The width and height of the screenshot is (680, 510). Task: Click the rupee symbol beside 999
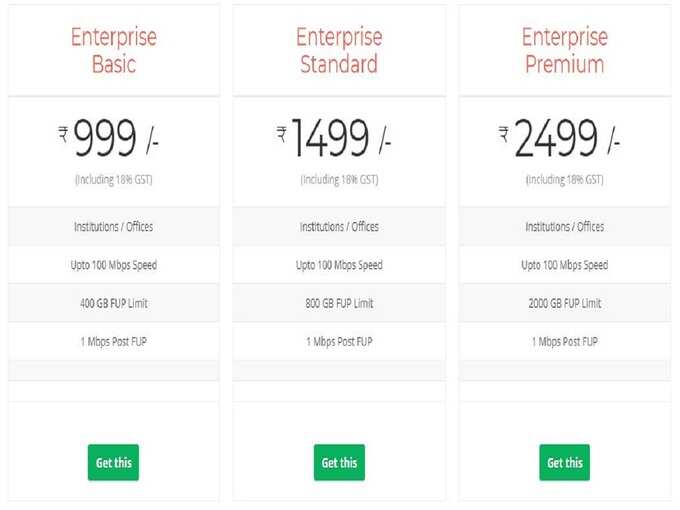(63, 134)
